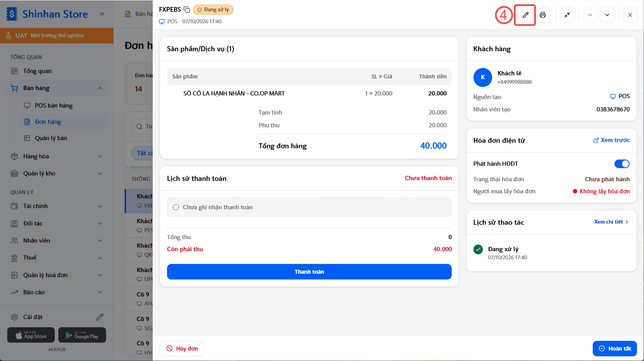Open POS bán hàng in sidebar
Viewport: 644px width, 361px height.
(64, 106)
